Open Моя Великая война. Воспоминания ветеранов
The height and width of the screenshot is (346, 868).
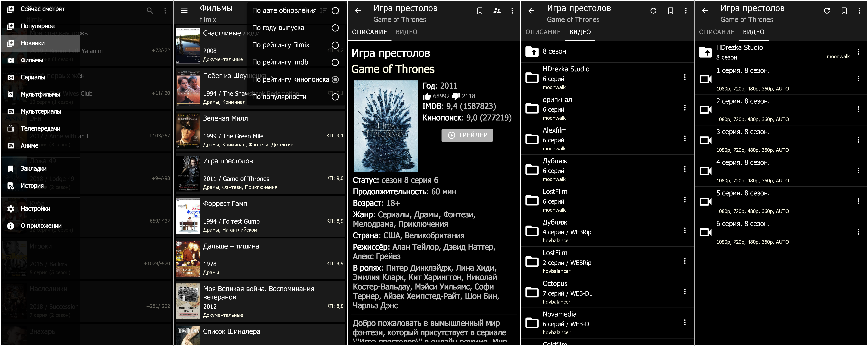coord(260,302)
